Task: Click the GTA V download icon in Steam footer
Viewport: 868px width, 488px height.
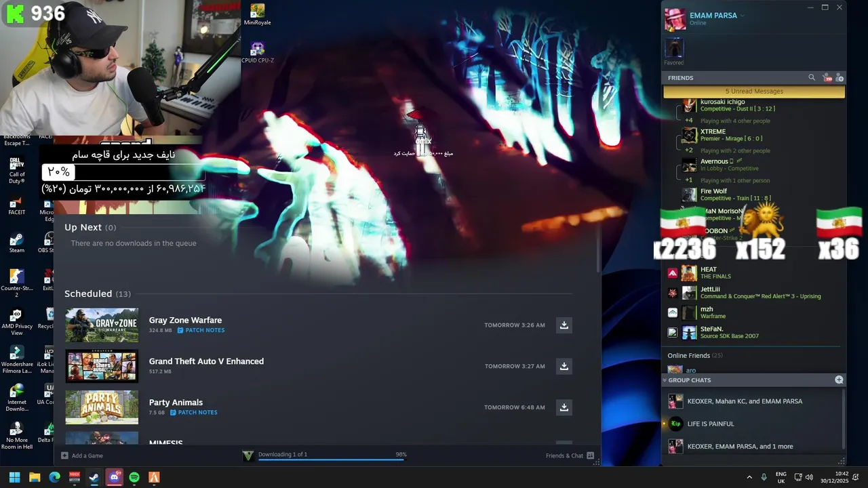Action: (x=248, y=455)
